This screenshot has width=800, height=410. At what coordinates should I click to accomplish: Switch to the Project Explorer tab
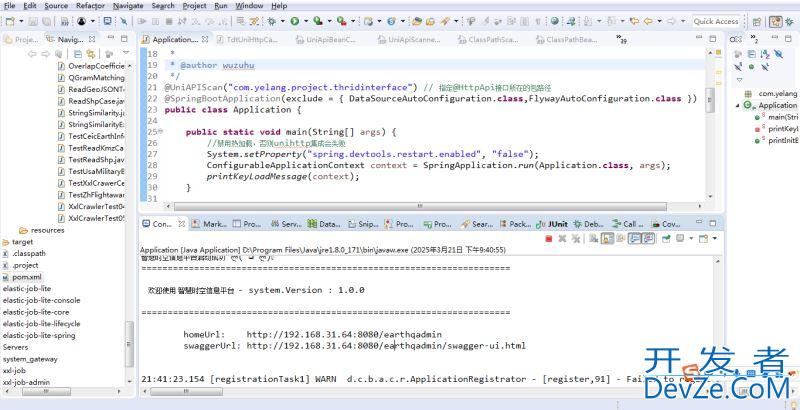click(x=21, y=39)
